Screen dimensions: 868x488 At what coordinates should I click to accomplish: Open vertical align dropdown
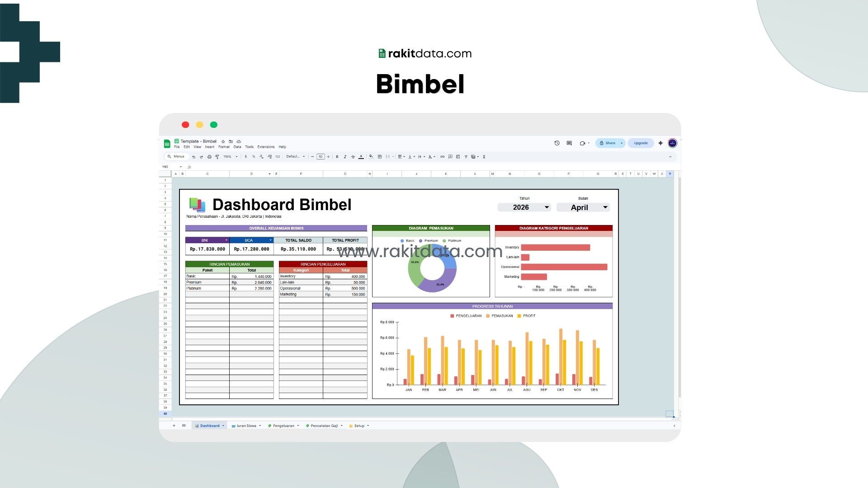pos(411,156)
